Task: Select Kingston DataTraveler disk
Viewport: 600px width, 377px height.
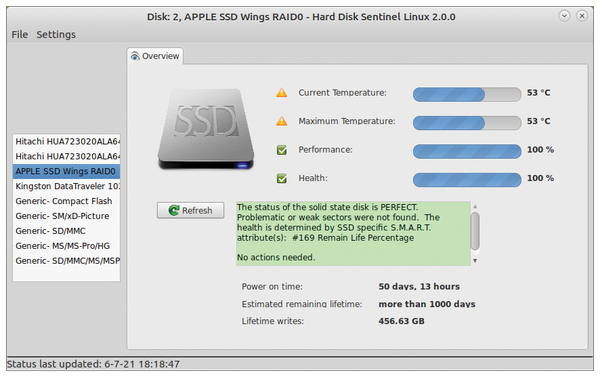Action: 67,186
